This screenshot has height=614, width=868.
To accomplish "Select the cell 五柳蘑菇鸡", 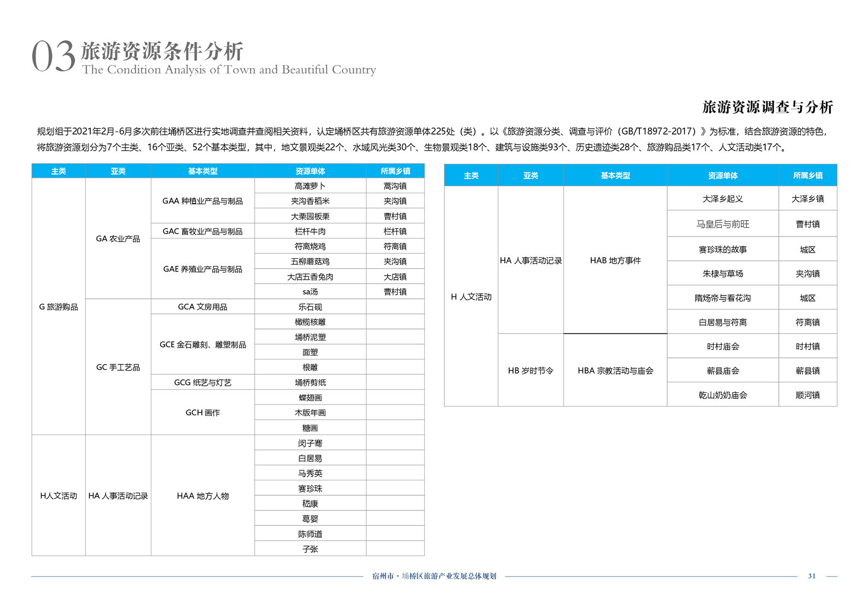I will [x=310, y=262].
